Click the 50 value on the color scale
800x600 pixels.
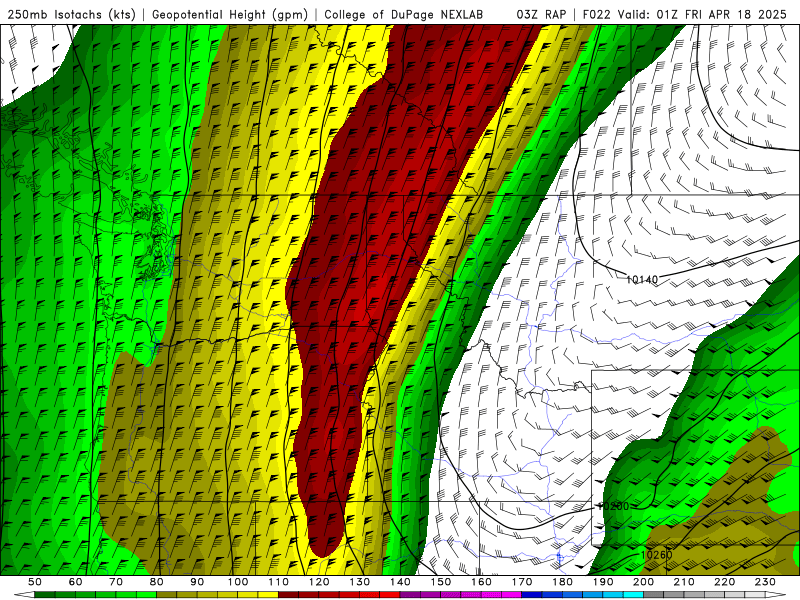click(x=35, y=582)
